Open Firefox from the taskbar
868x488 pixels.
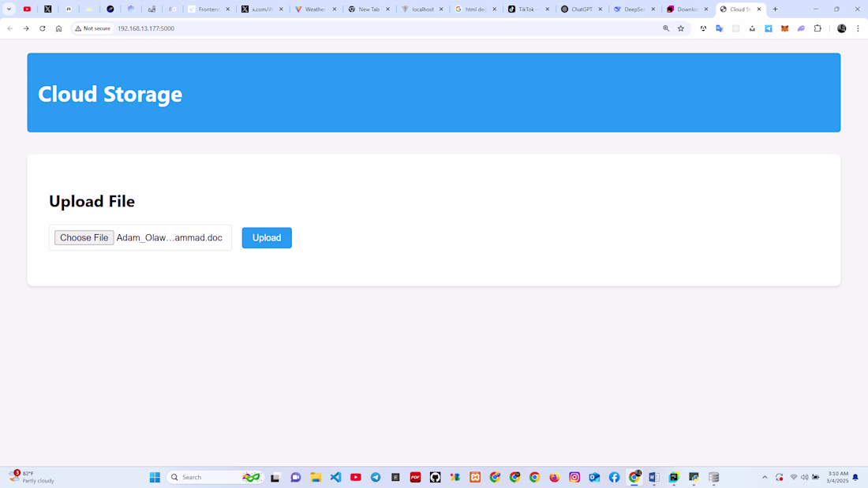pos(554,477)
